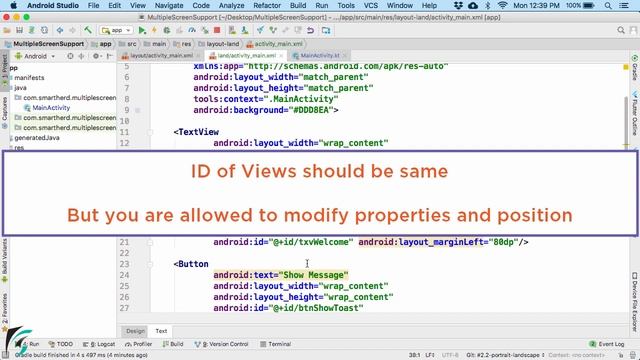Viewport: 640px width, 360px height.
Task: Open the File menu
Action: pos(93,5)
